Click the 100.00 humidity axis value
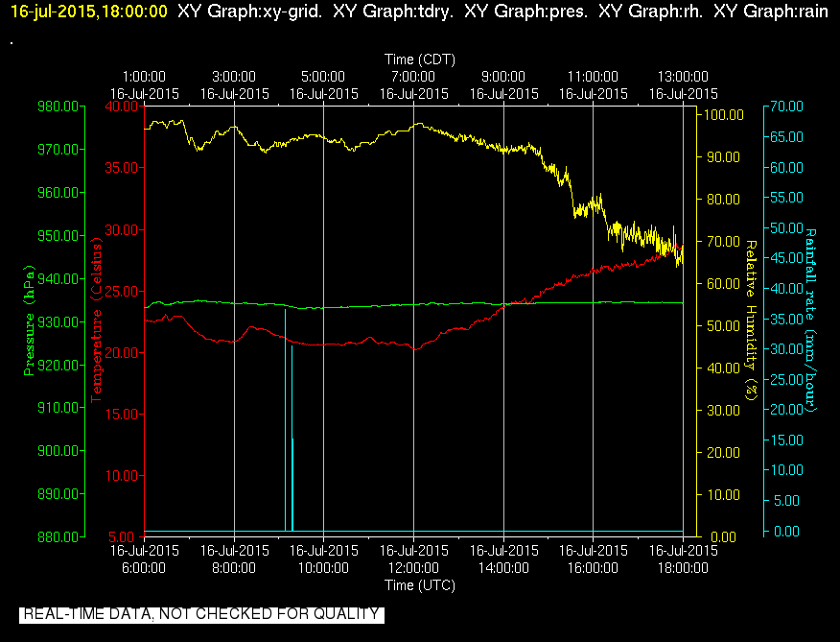Viewport: 840px width, 642px height. pyautogui.click(x=723, y=115)
